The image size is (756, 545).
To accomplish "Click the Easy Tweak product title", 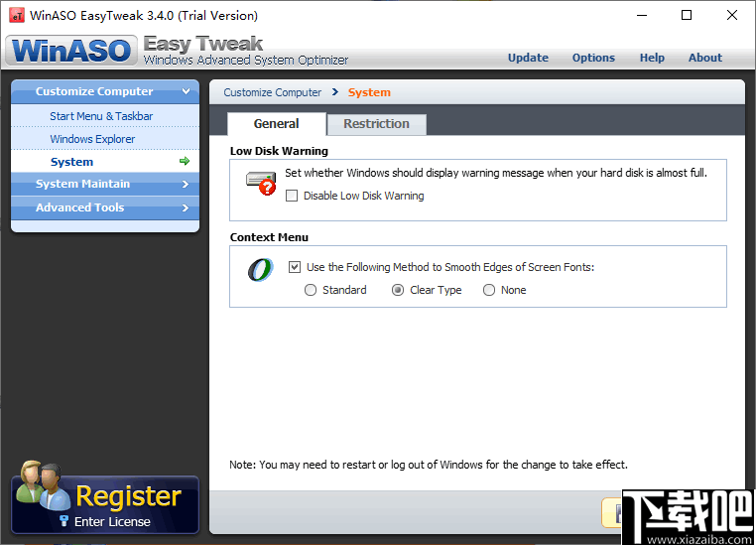I will point(203,44).
